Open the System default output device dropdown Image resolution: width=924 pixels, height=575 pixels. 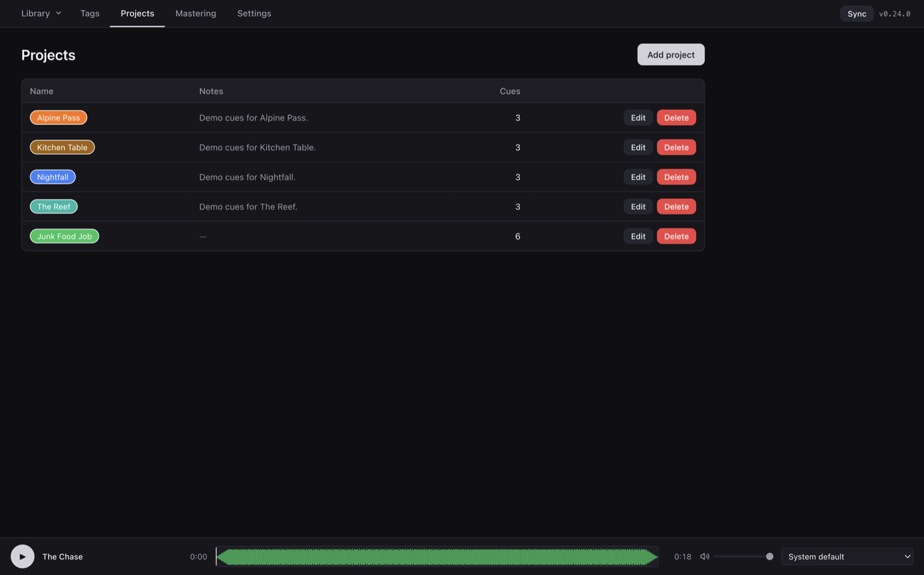[x=847, y=557]
